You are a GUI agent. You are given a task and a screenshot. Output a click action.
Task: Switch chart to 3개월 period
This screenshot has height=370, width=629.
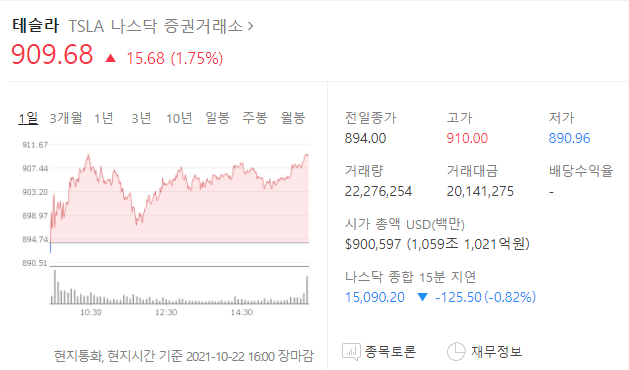point(66,118)
